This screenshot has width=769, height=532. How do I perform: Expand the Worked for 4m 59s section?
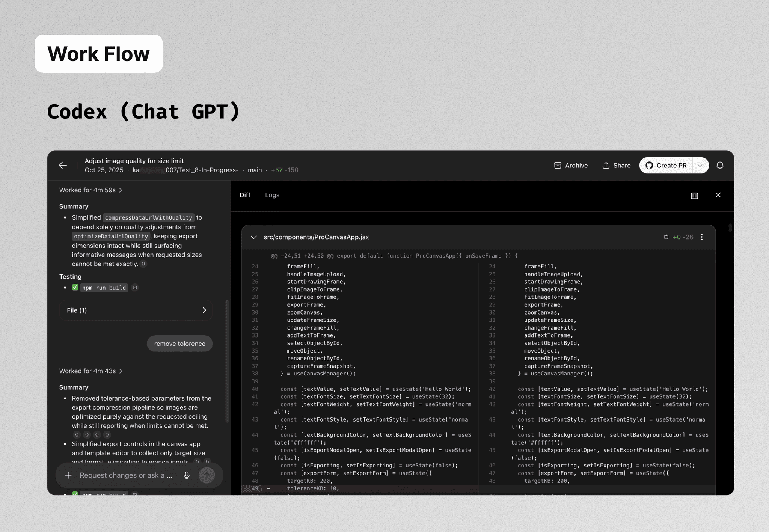90,190
